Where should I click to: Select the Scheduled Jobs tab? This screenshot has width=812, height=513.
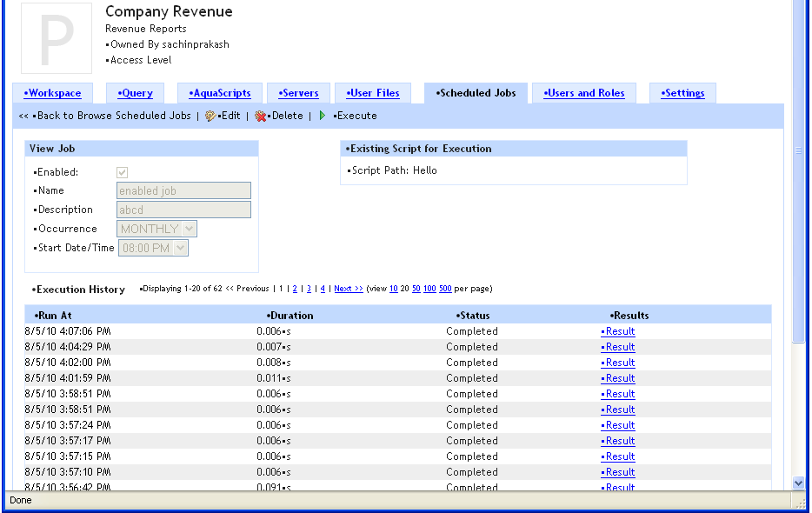(476, 93)
